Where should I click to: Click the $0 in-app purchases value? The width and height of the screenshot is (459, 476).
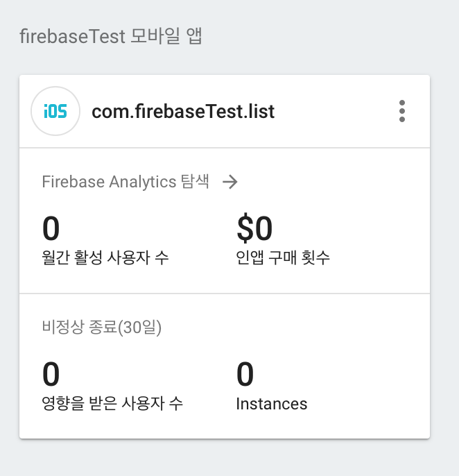254,228
